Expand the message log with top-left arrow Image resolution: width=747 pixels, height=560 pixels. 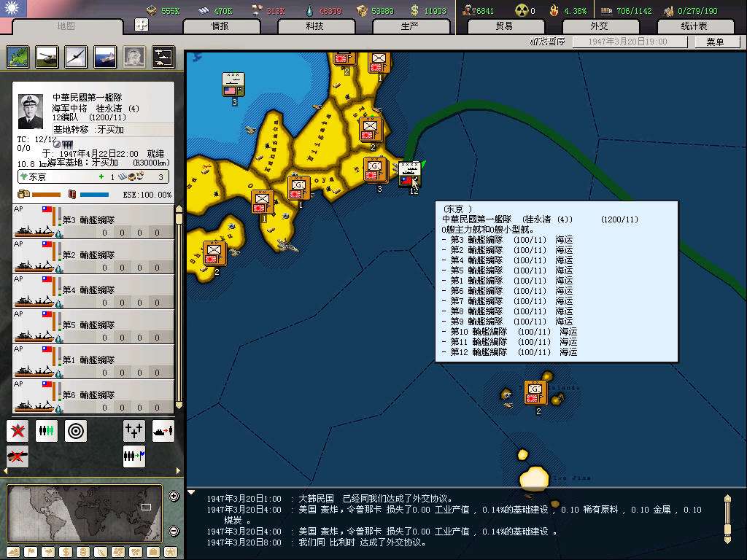tap(192, 492)
